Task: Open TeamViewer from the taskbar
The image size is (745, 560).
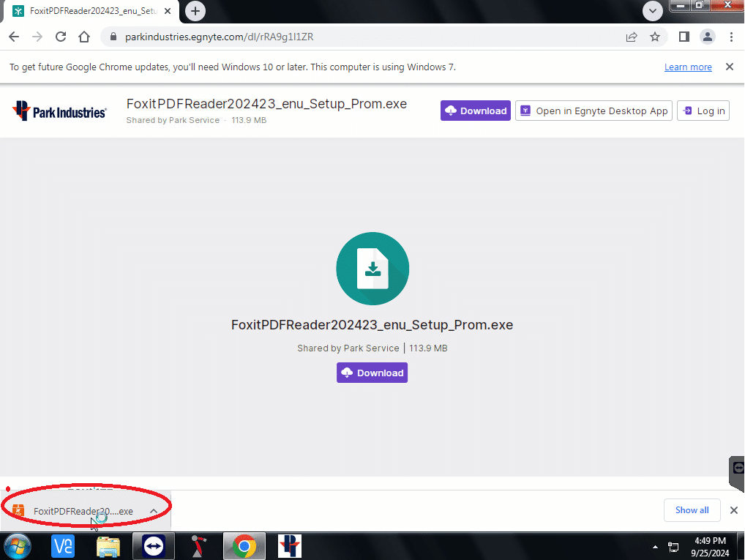Action: (154, 546)
